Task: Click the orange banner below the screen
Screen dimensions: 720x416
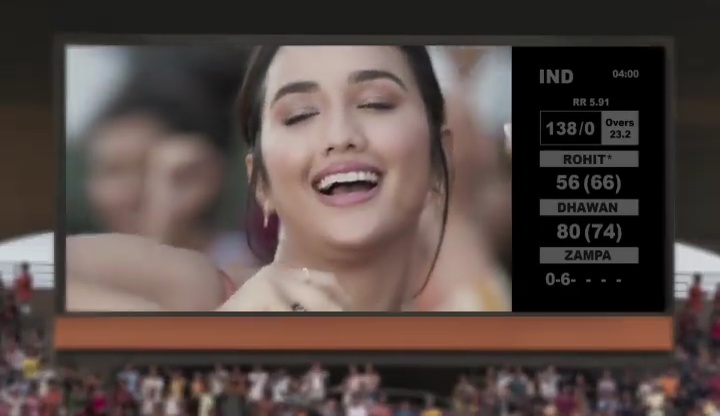Action: click(x=362, y=334)
